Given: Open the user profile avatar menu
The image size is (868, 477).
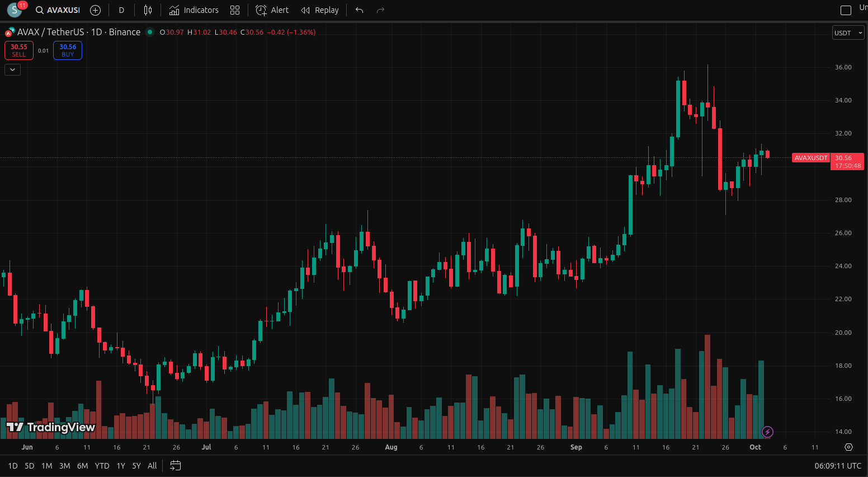Looking at the screenshot, I should pos(15,10).
